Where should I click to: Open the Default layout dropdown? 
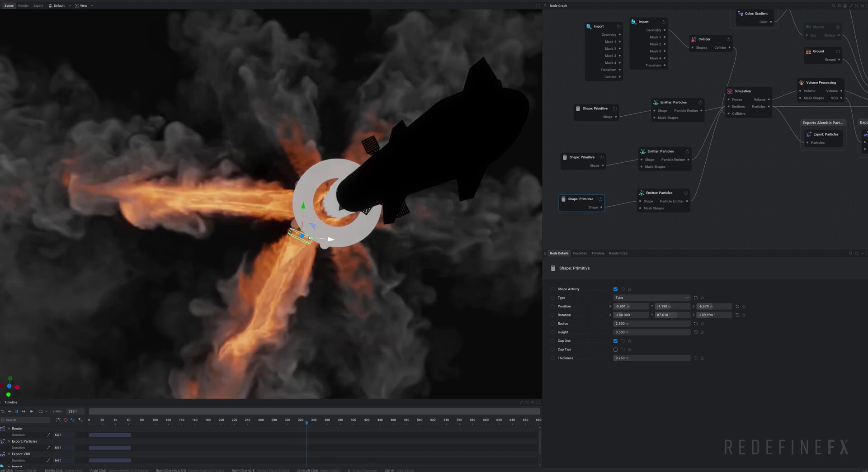[x=60, y=5]
